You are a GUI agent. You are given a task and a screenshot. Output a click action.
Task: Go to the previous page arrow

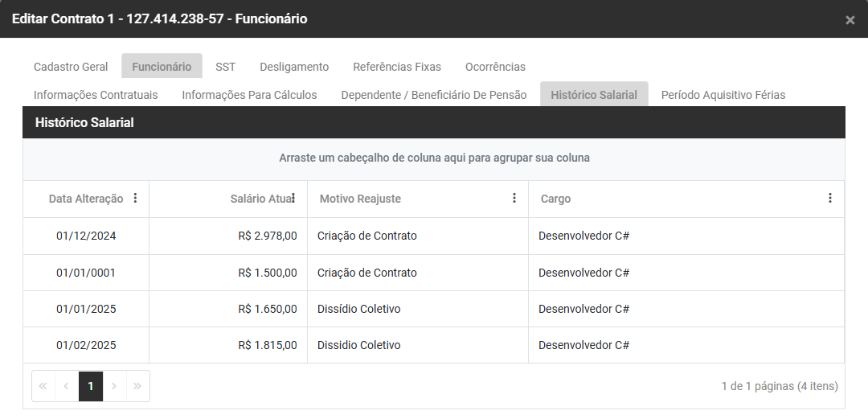(67, 386)
